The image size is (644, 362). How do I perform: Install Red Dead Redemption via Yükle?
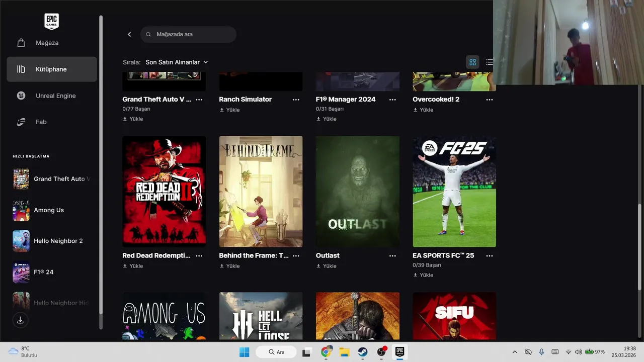click(133, 266)
